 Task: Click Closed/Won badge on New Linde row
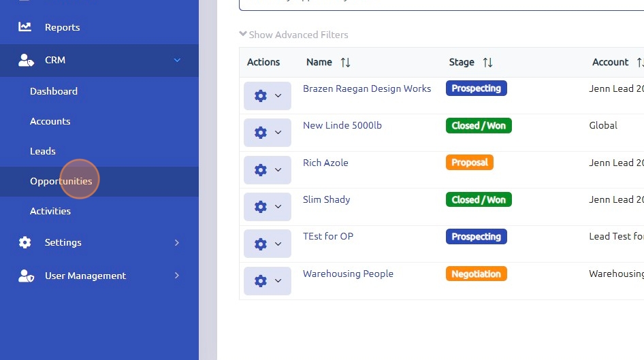(479, 126)
